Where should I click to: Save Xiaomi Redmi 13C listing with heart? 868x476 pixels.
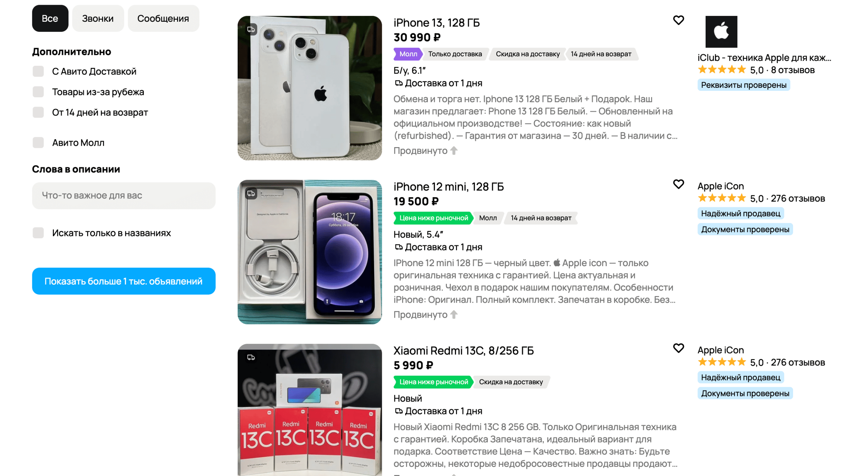(x=678, y=348)
